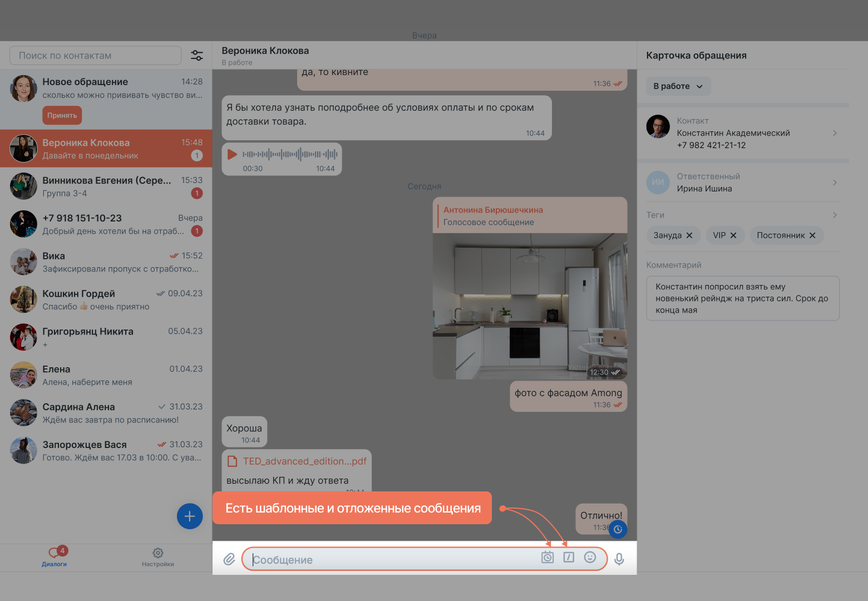The height and width of the screenshot is (601, 868).
Task: Remove the VIP tag
Action: tap(734, 235)
